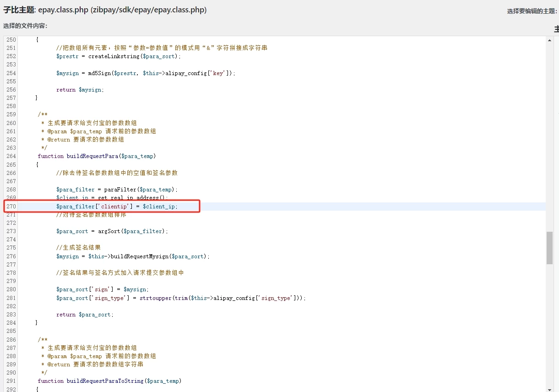Image resolution: width=559 pixels, height=392 pixels.
Task: Click the code editor vertical scrollbar thumb
Action: coord(549,247)
